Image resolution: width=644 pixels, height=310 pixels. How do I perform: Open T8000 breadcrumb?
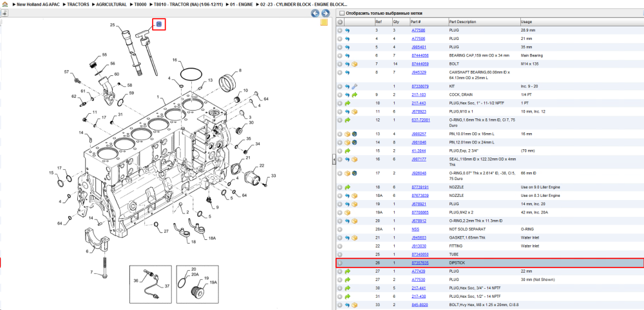(x=140, y=4)
